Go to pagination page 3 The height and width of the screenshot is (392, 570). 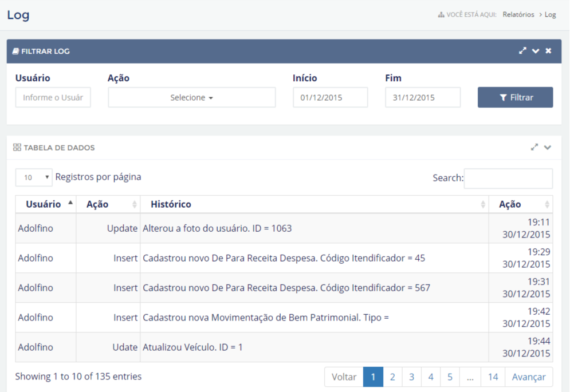click(x=411, y=377)
